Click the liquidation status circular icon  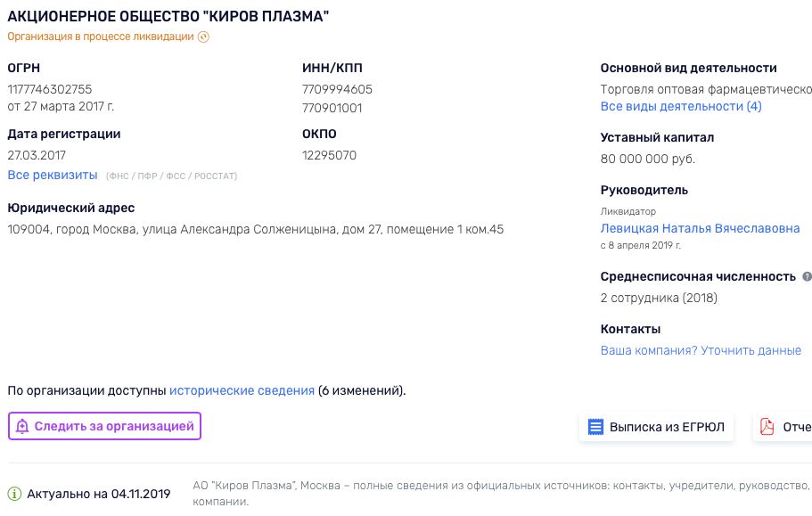point(203,37)
